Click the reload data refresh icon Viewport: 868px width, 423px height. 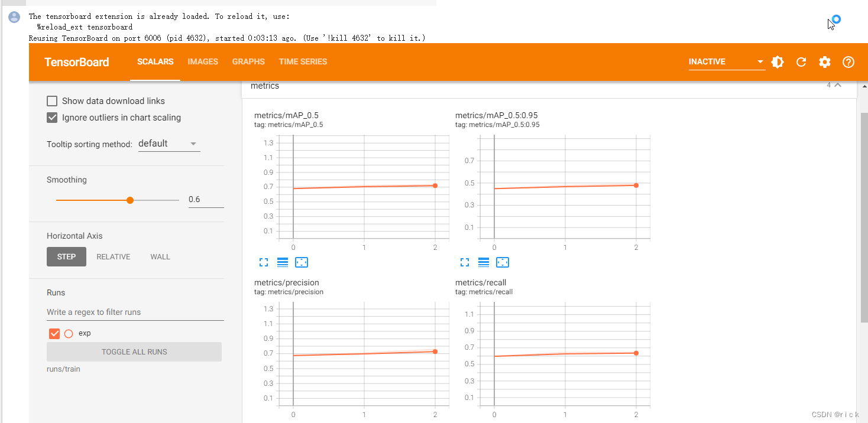point(801,62)
